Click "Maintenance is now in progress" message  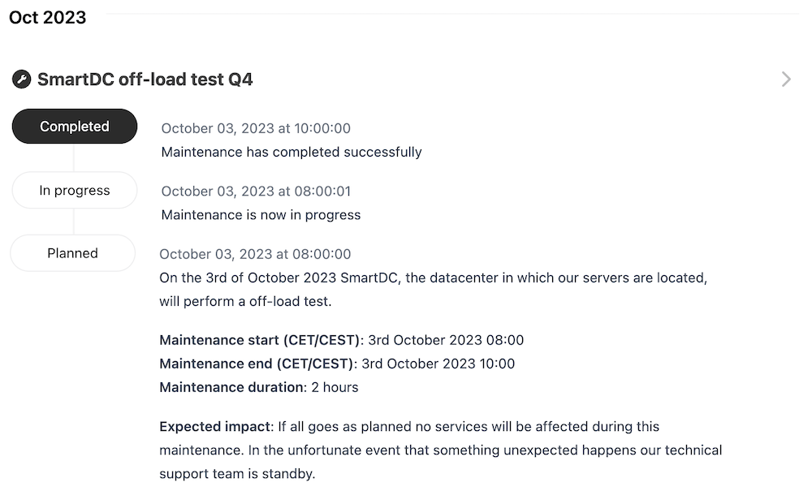[261, 215]
